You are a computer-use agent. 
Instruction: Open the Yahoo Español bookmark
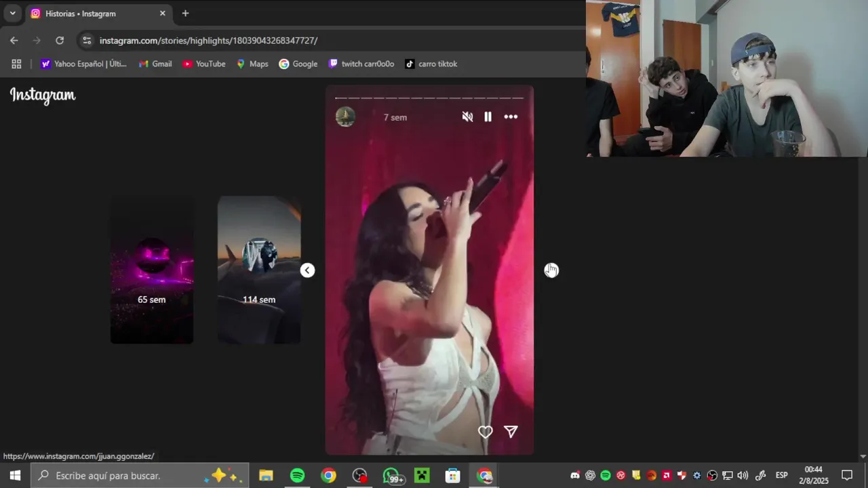point(83,64)
